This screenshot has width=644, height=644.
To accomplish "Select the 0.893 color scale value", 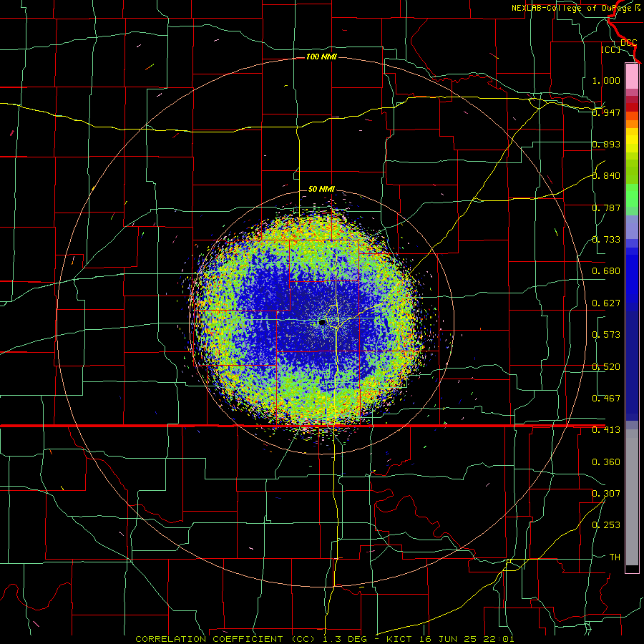I will pos(606,144).
